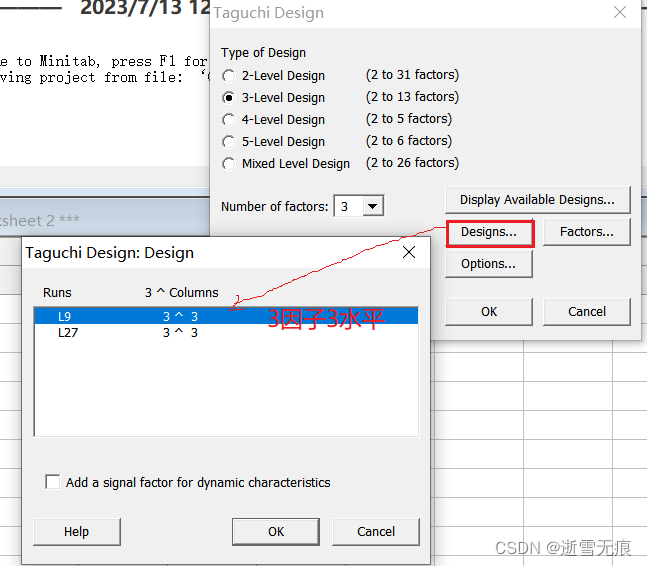Close the Taguchi Design window
The image size is (647, 566).
620,12
